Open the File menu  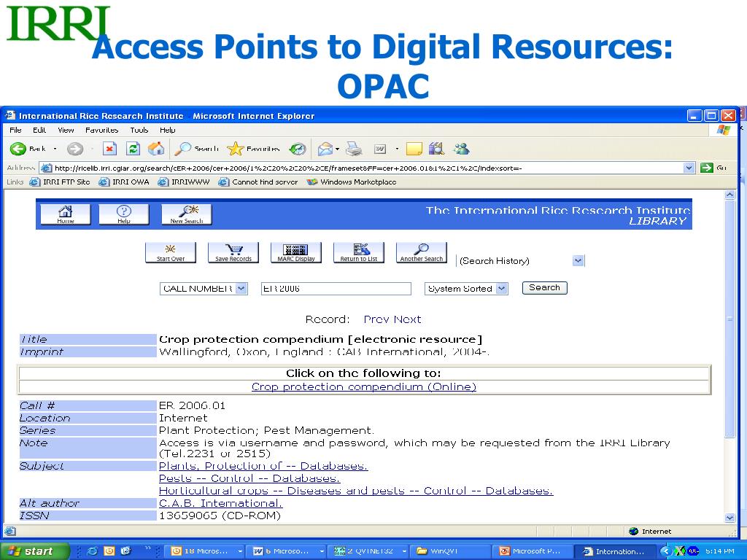(16, 130)
